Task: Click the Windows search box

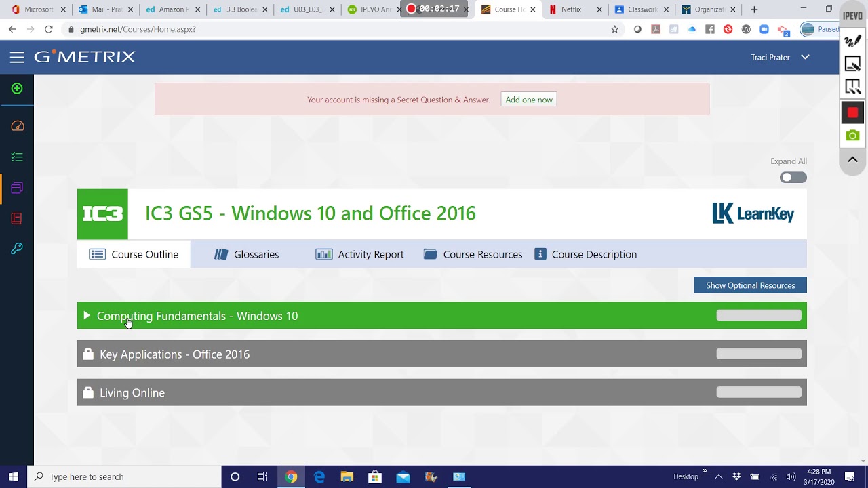Action: pyautogui.click(x=124, y=476)
